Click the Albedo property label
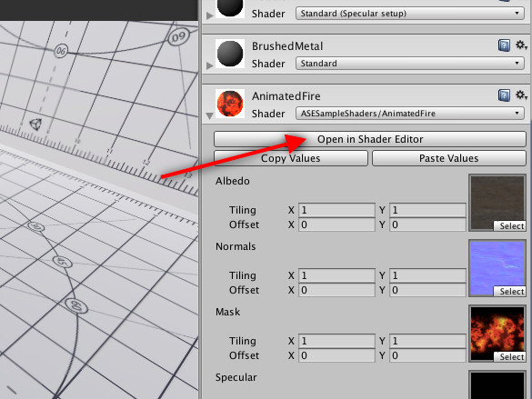 [233, 181]
